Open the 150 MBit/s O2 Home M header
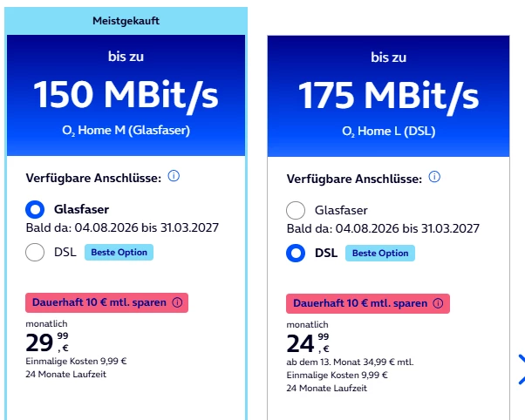This screenshot has height=420, width=525. coord(126,95)
